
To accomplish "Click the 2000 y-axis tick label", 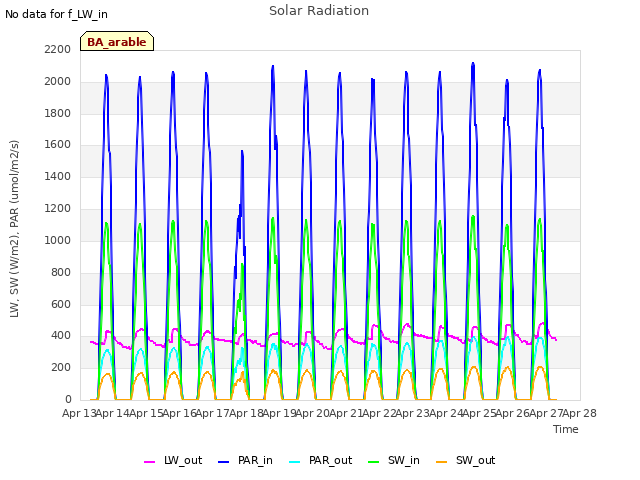I will point(58,81).
